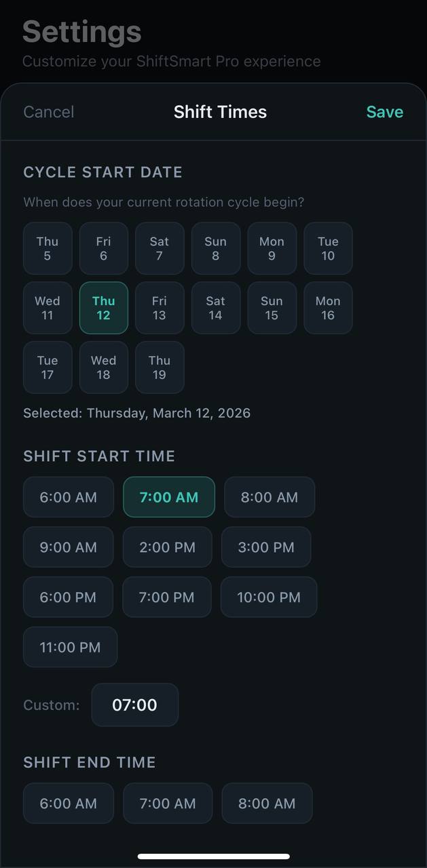Cancel the Shift Times dialog

pos(49,112)
